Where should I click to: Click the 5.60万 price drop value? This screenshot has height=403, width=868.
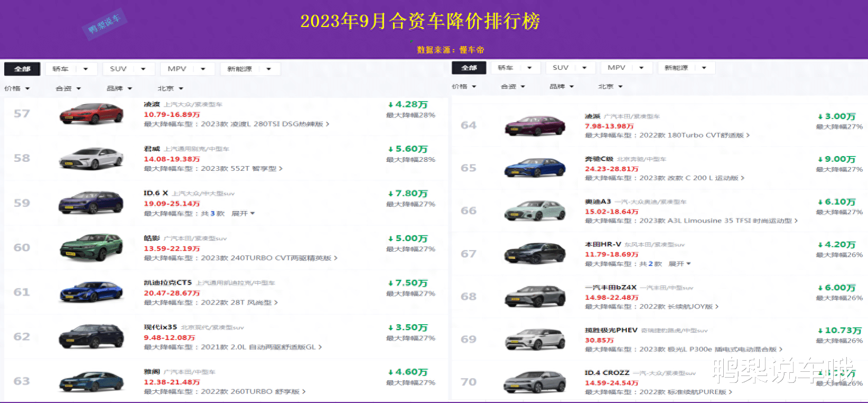coord(407,149)
